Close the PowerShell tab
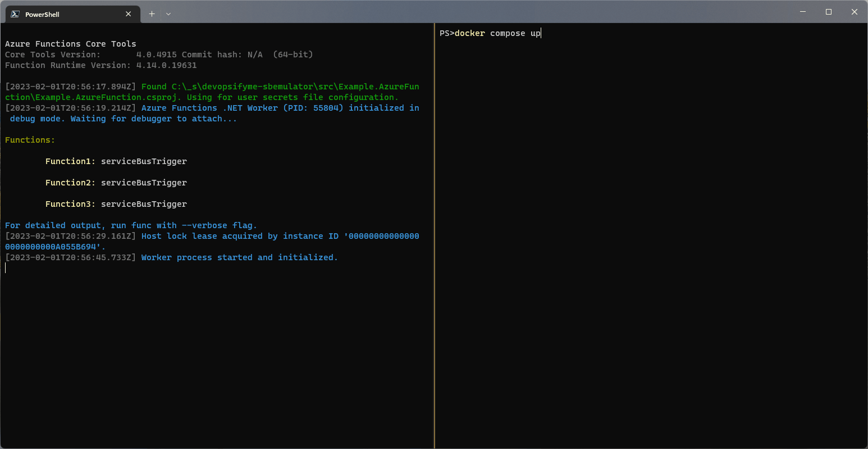This screenshot has width=868, height=449. point(129,14)
